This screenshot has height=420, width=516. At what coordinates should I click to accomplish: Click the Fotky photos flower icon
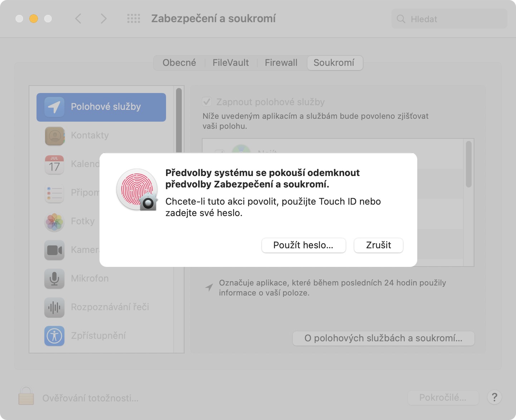click(54, 221)
